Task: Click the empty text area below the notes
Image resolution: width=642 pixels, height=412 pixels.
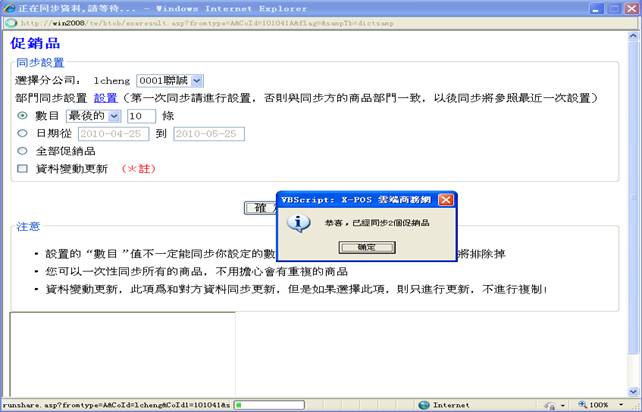Action: pos(122,354)
